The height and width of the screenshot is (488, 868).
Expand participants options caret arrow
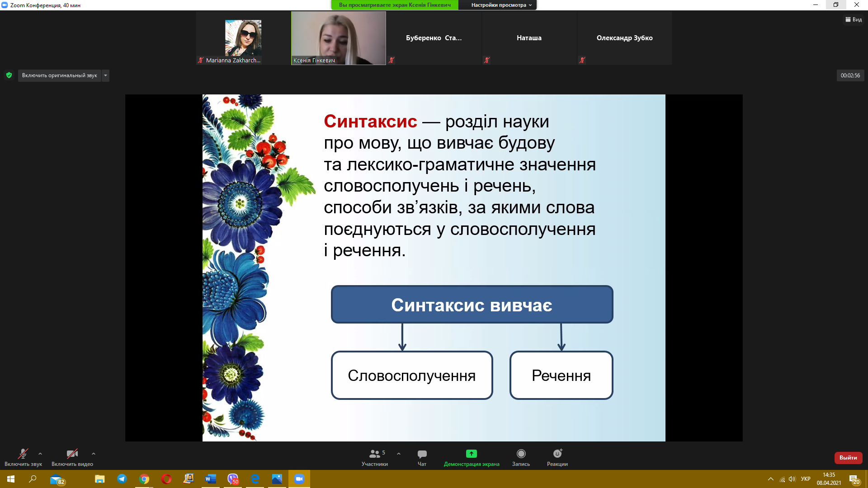(x=399, y=454)
